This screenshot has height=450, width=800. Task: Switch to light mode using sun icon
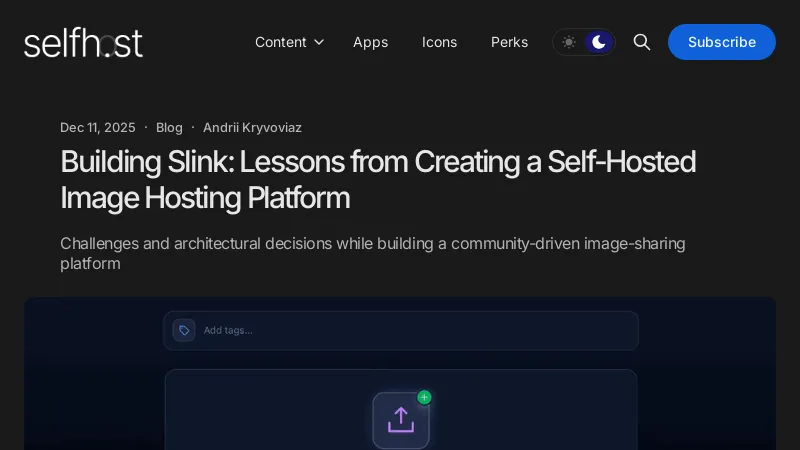pyautogui.click(x=569, y=42)
